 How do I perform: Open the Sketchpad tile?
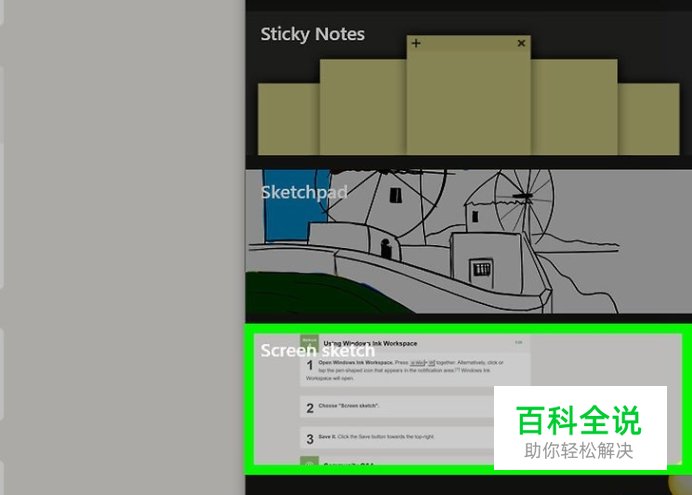(x=469, y=241)
